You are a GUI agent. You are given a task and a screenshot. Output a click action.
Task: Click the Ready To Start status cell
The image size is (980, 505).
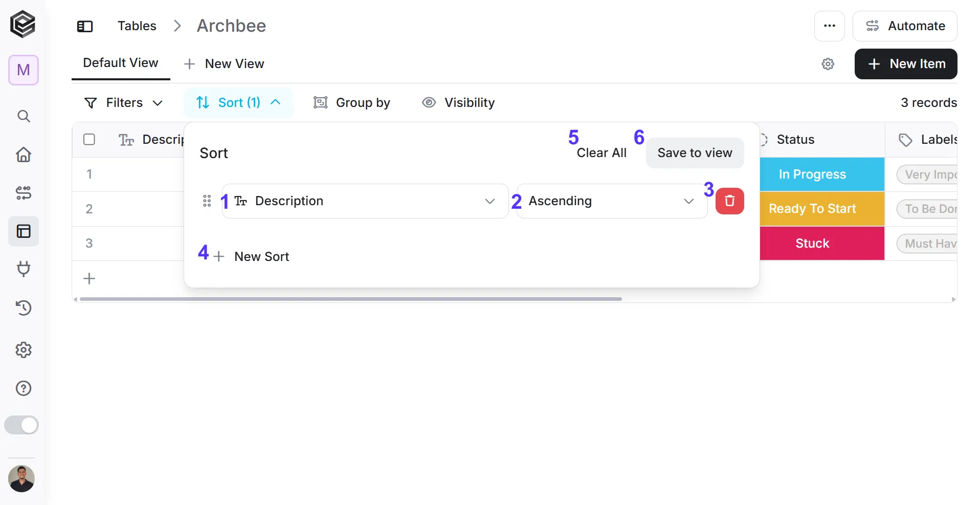pos(822,209)
